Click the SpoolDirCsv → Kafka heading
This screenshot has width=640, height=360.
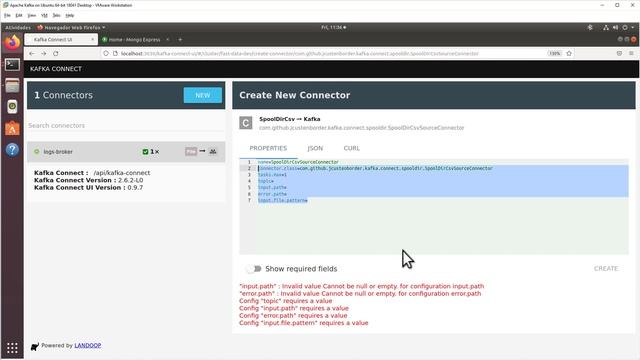[289, 119]
